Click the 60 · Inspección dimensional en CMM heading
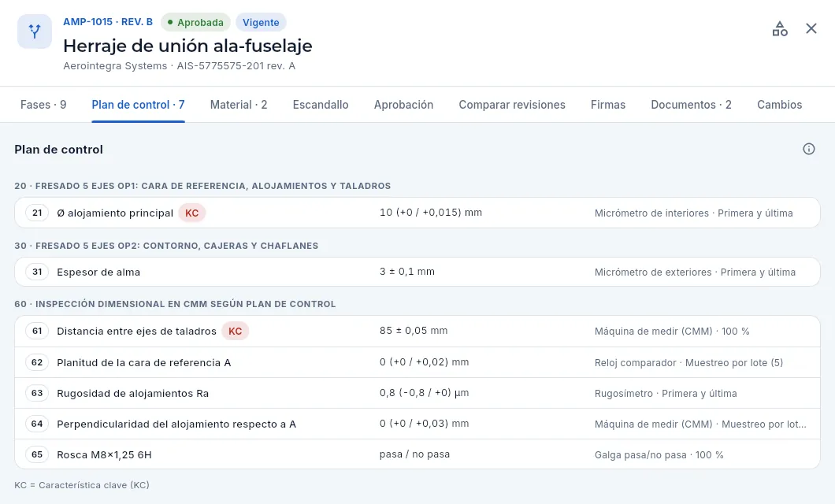Viewport: 835px width, 504px height. click(x=175, y=304)
